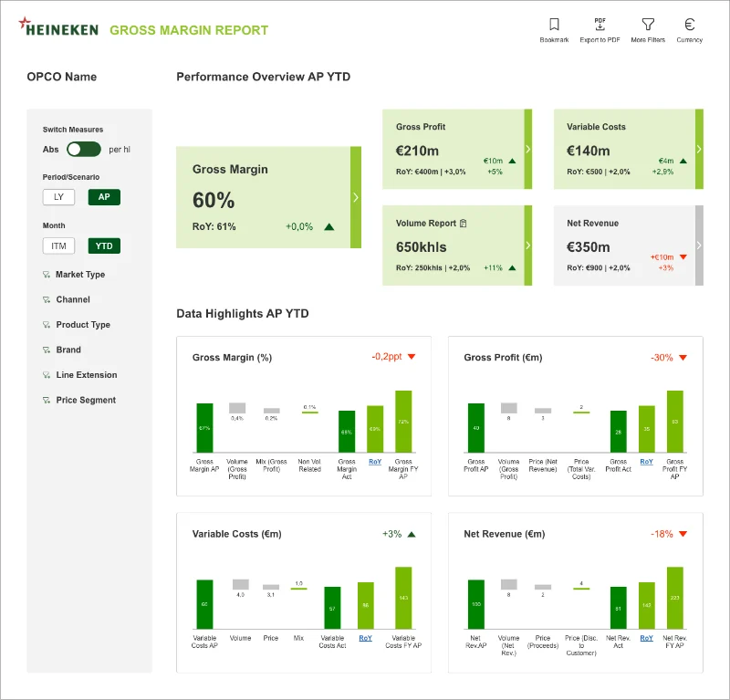This screenshot has height=700, width=730.
Task: Click filter icon beside Line Extension
Action: coord(47,375)
